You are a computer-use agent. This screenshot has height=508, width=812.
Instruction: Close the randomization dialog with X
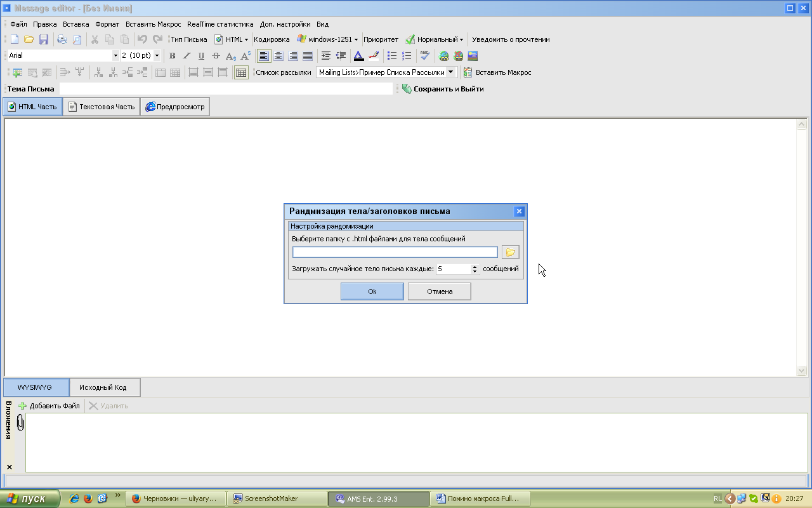519,211
